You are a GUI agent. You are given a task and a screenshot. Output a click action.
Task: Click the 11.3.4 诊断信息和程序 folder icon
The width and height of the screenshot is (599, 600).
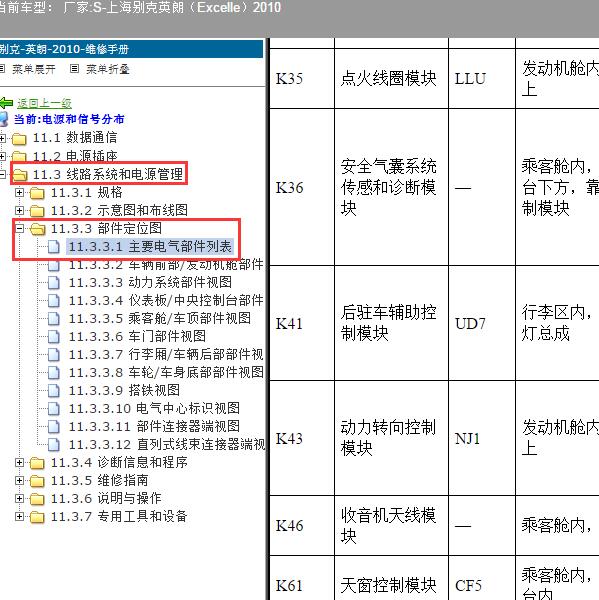pos(37,463)
